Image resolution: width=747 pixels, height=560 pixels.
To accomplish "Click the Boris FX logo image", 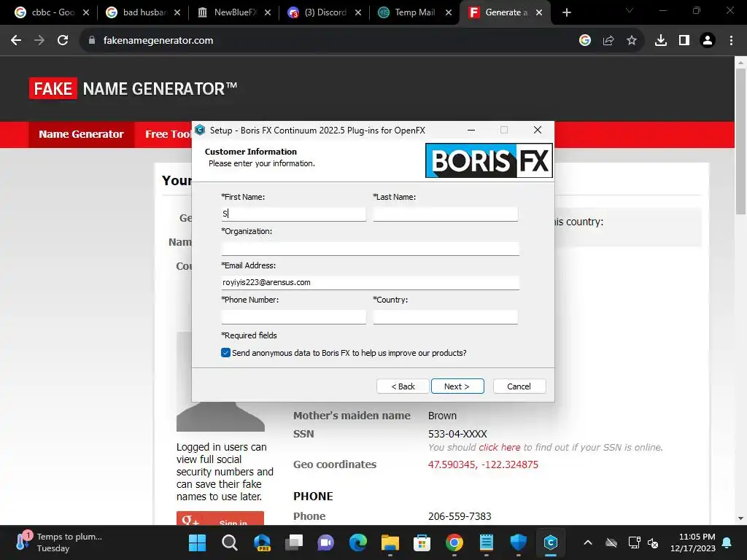I will pyautogui.click(x=489, y=160).
